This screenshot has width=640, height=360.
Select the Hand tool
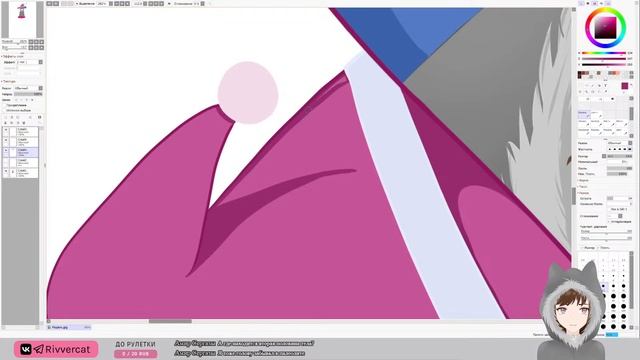click(x=599, y=92)
